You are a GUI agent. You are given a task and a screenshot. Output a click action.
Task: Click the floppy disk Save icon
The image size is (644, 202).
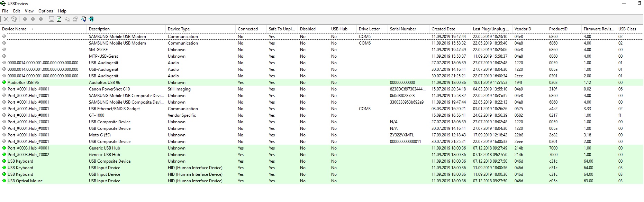(x=51, y=19)
